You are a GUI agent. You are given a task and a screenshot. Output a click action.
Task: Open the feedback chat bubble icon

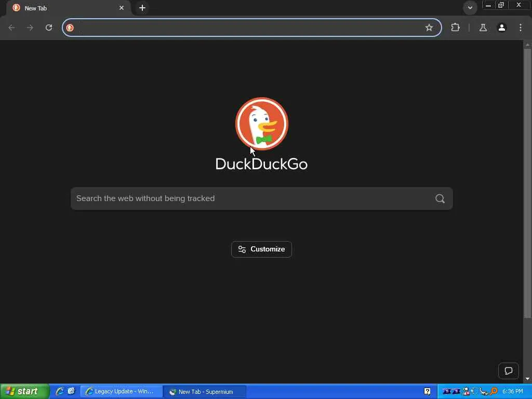[x=508, y=371]
